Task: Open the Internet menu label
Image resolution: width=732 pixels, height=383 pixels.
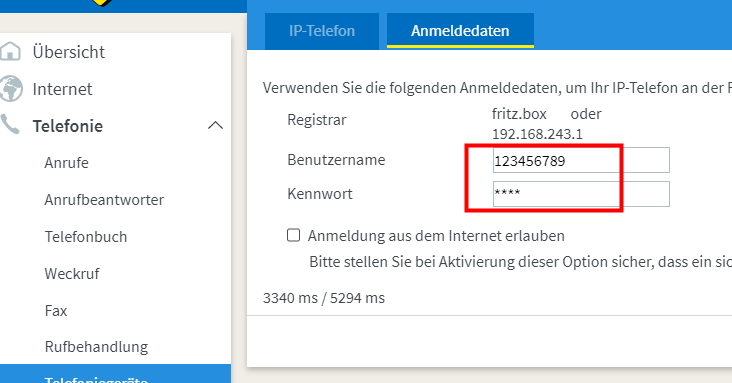Action: coord(63,89)
